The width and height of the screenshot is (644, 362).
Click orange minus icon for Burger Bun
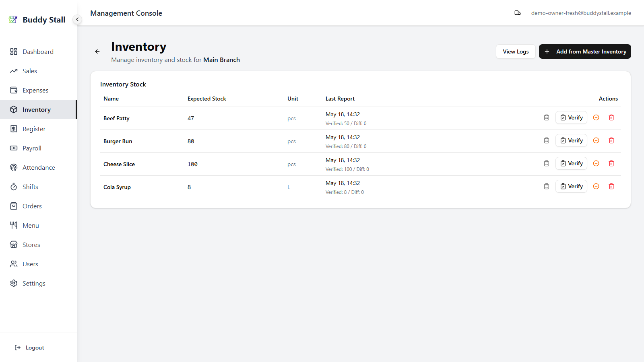pyautogui.click(x=596, y=140)
